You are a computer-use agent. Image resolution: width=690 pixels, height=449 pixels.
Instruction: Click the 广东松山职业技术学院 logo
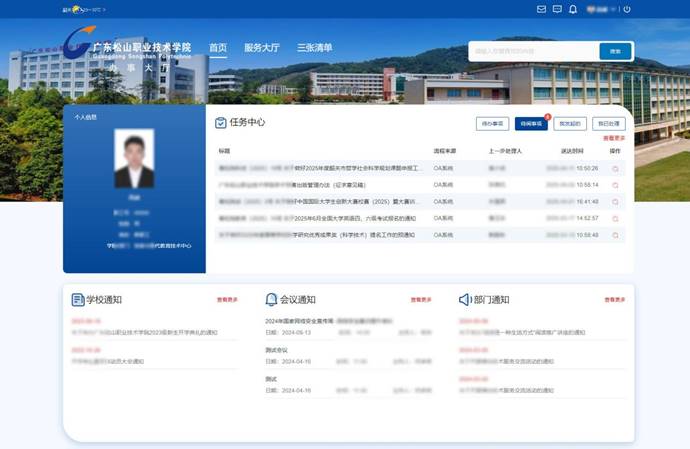[128, 48]
